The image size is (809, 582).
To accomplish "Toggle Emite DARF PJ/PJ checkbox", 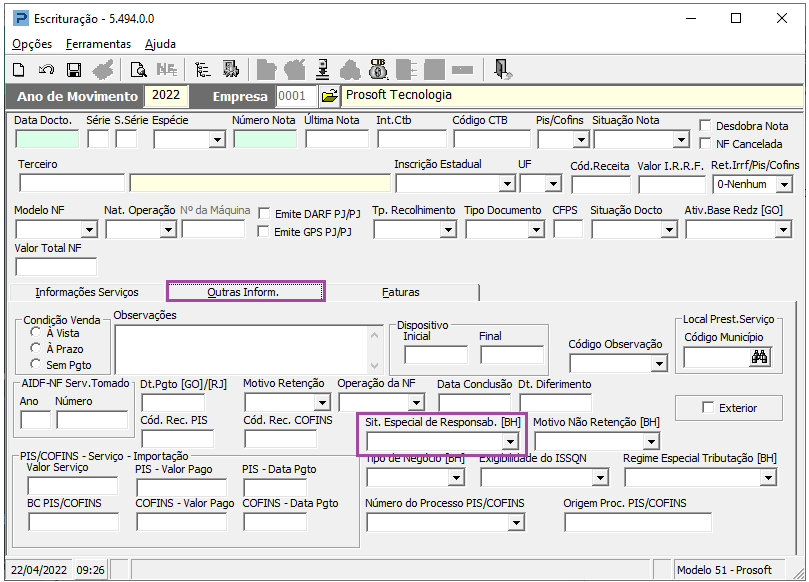I will click(264, 214).
